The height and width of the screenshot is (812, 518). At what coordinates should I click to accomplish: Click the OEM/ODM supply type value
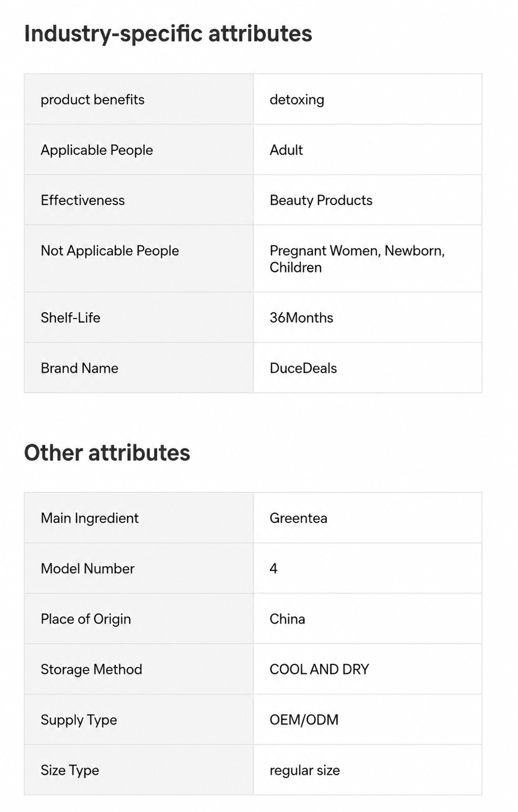304,720
